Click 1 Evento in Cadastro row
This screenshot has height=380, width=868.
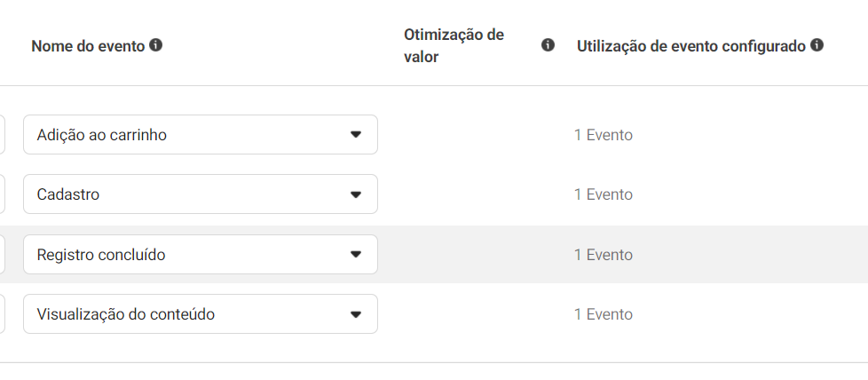604,195
